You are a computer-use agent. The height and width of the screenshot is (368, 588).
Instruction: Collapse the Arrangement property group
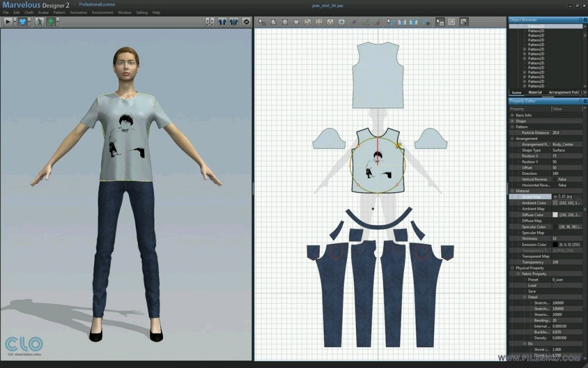click(x=512, y=139)
